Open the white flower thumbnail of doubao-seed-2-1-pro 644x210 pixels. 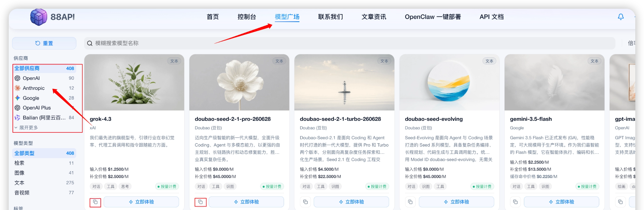[x=239, y=82]
